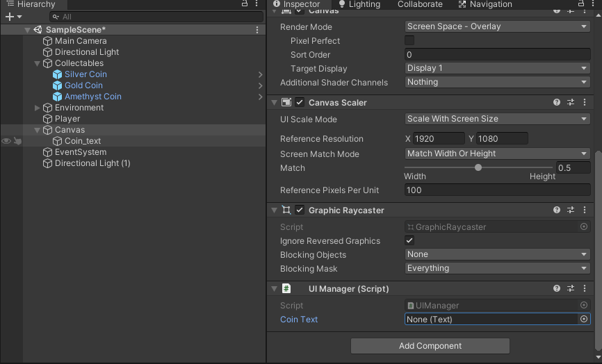The image size is (602, 364).
Task: Open Graphic Raycaster kebab menu
Action: pyautogui.click(x=585, y=210)
